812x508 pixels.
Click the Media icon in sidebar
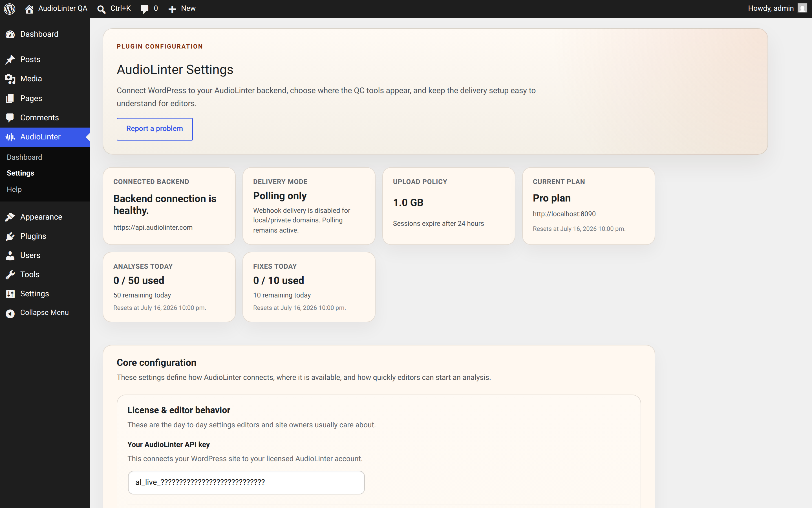pyautogui.click(x=10, y=79)
